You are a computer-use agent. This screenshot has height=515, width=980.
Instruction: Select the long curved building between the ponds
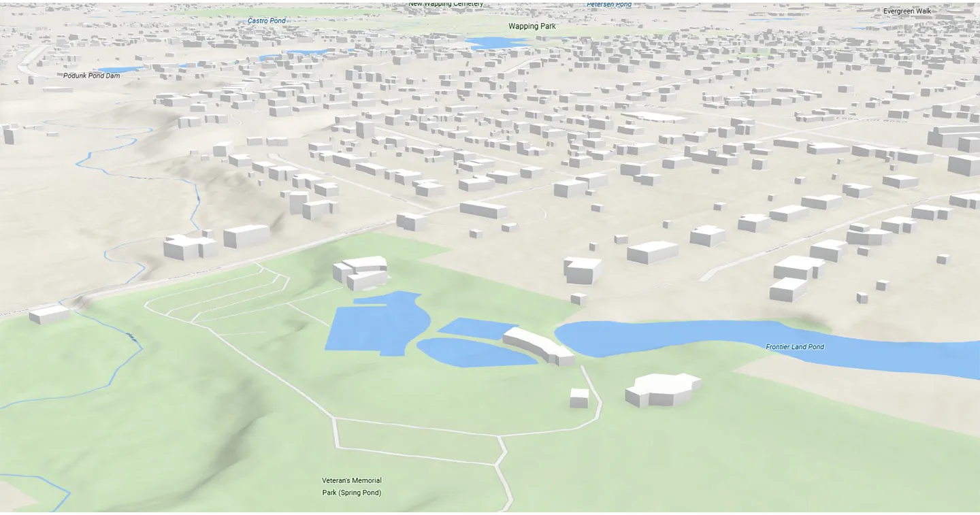[538, 345]
